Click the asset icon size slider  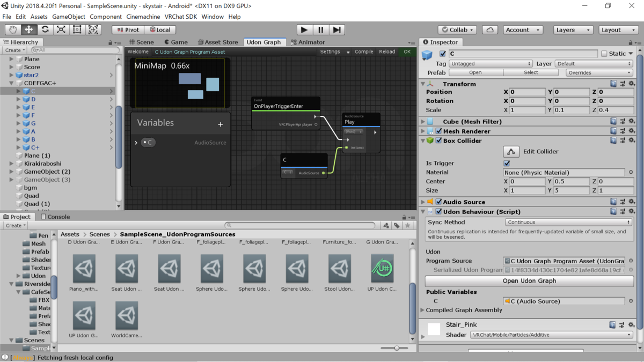tap(394, 348)
